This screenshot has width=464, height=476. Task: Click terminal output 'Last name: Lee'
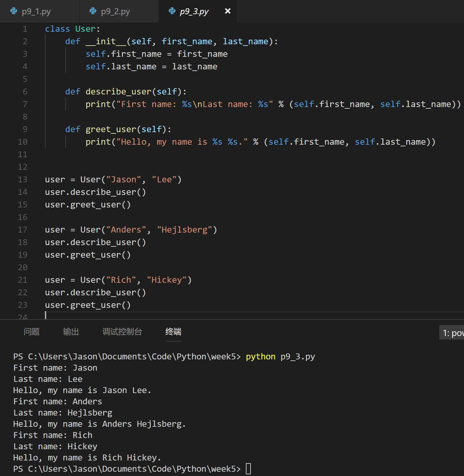click(48, 379)
